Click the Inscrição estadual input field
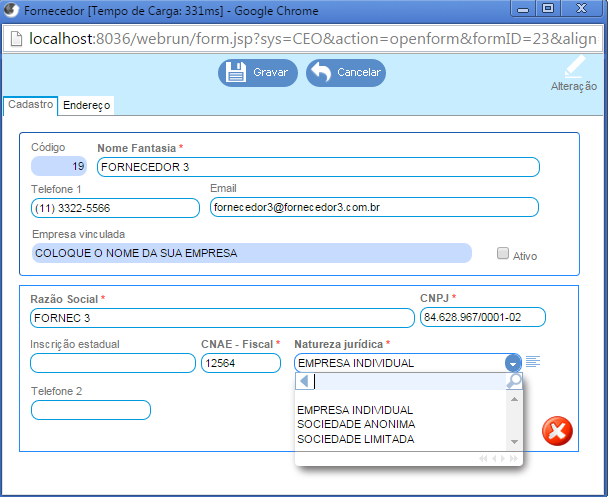This screenshot has width=608, height=497. pyautogui.click(x=113, y=363)
